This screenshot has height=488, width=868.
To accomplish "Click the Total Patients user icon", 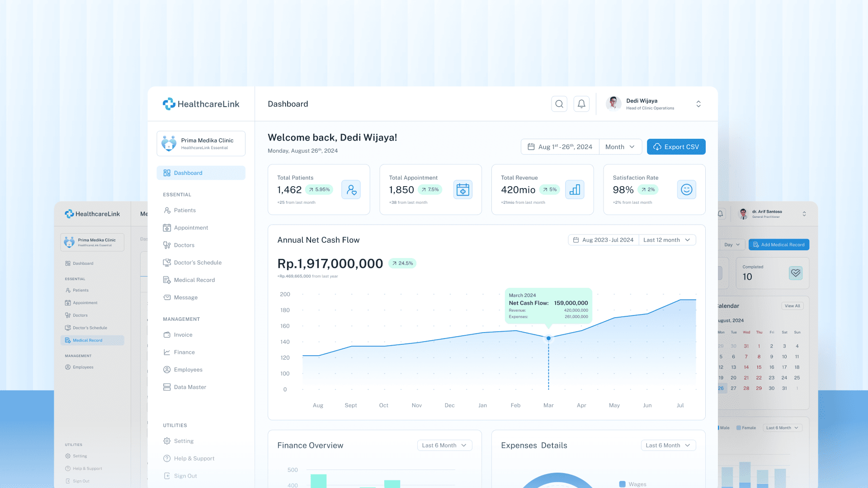I will tap(351, 190).
